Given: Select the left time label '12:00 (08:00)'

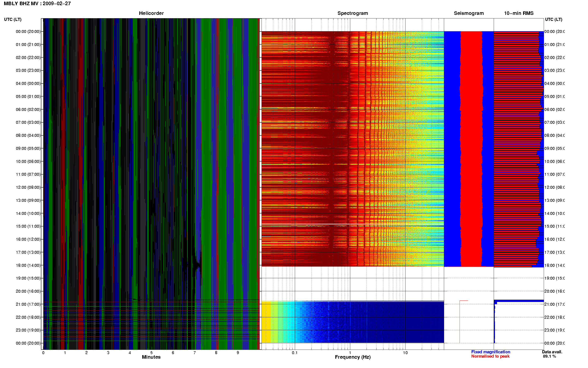Looking at the screenshot, I should (x=28, y=187).
